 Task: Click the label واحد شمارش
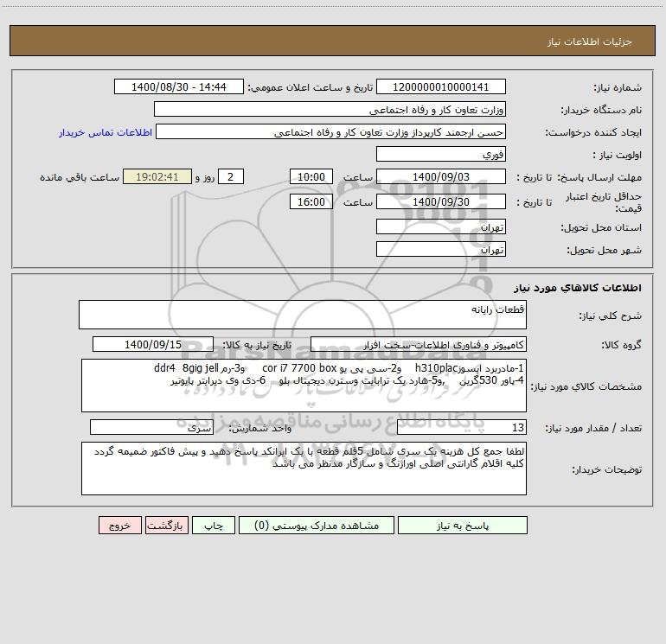coord(260,429)
